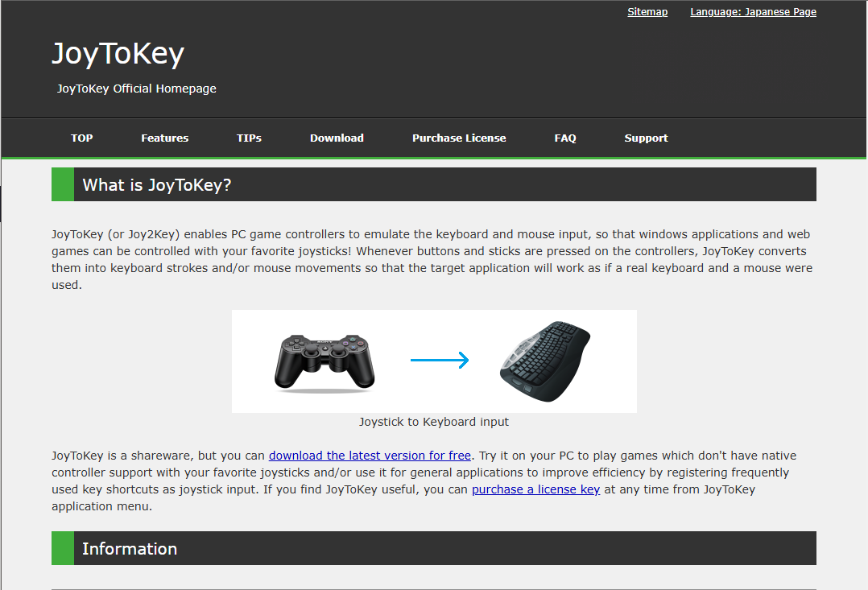Screen dimensions: 868x590
Task: Click the keyboard picture
Action: point(545,361)
